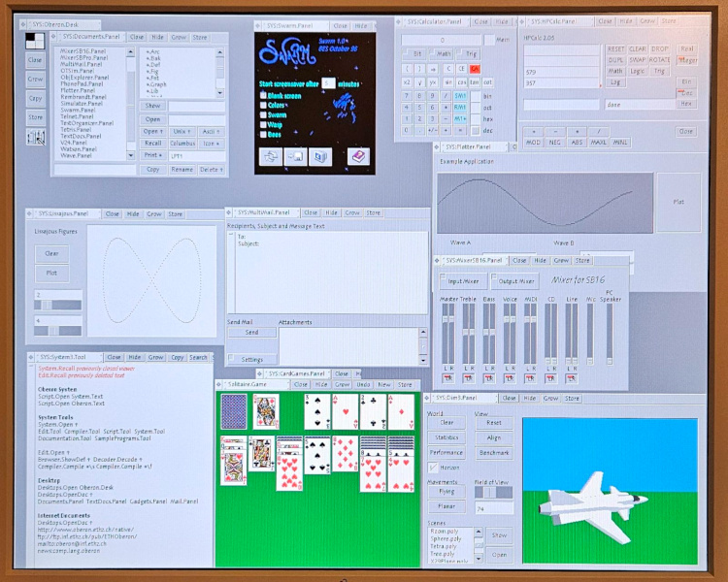Image resolution: width=728 pixels, height=582 pixels.
Task: Enable the Colors checkbox in Swarm panel
Action: pyautogui.click(x=263, y=106)
